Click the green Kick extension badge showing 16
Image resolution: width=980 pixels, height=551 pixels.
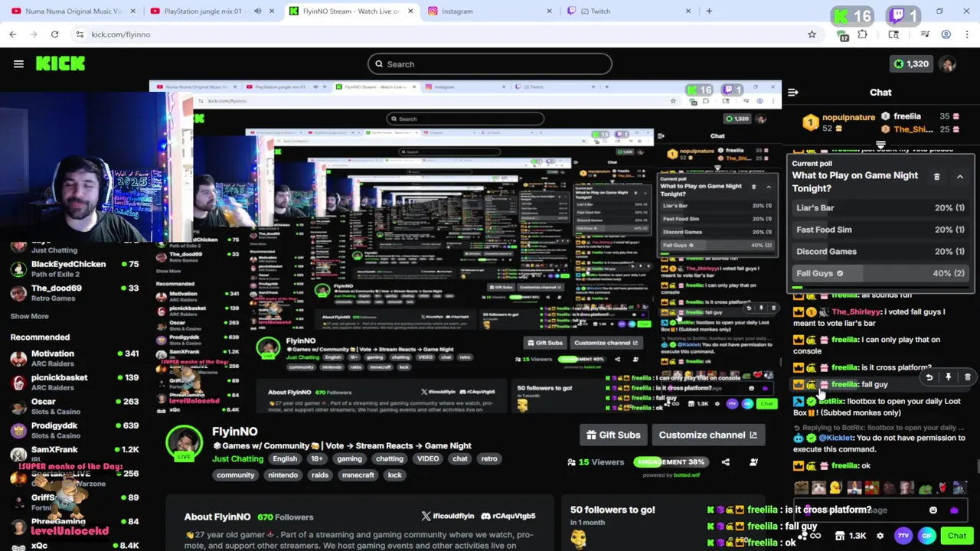pyautogui.click(x=852, y=16)
